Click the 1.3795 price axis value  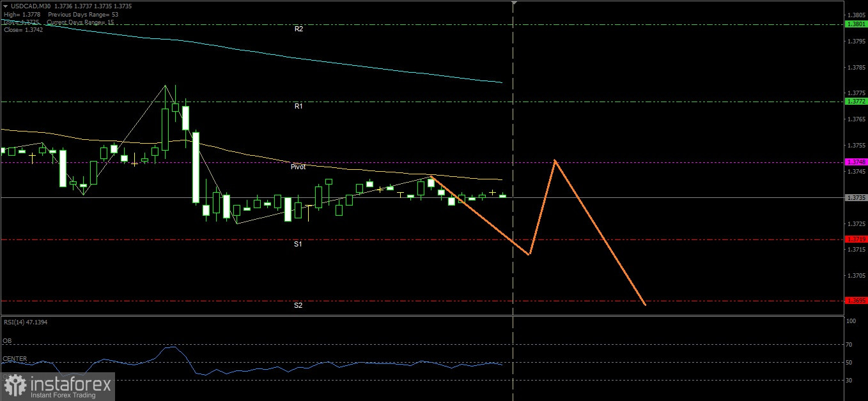856,42
